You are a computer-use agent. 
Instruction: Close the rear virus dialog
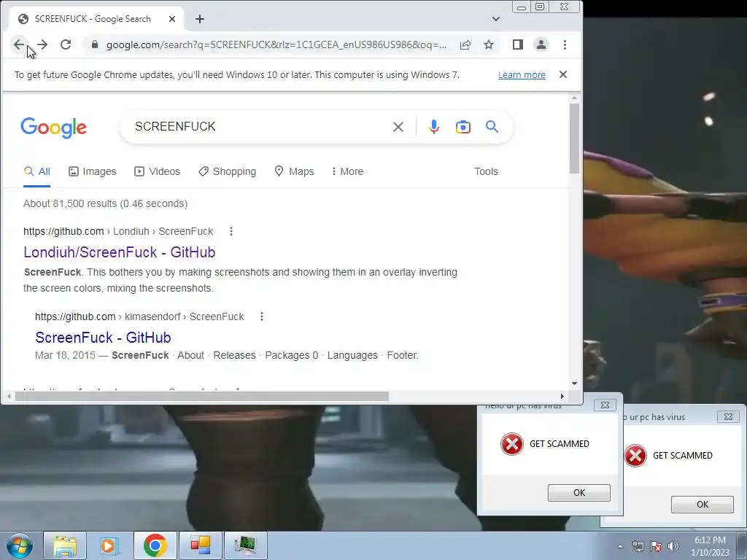coord(729,416)
